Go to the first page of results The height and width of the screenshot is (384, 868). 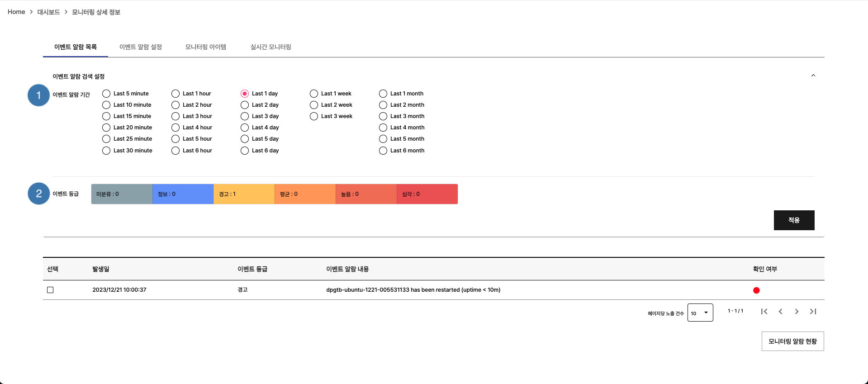764,312
